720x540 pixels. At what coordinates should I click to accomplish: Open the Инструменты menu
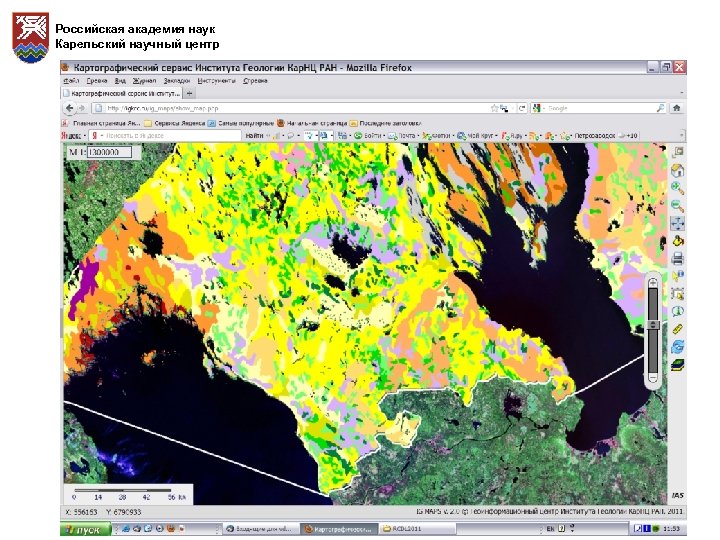[x=216, y=81]
